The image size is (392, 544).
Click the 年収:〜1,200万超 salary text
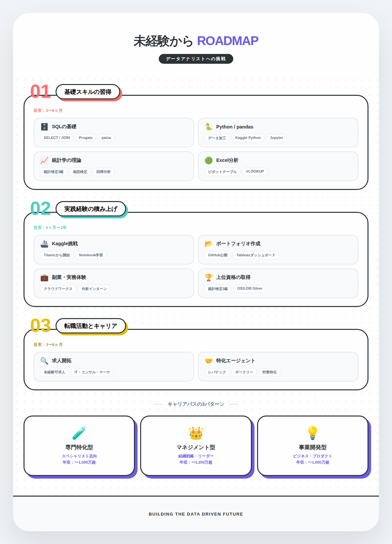[196, 462]
